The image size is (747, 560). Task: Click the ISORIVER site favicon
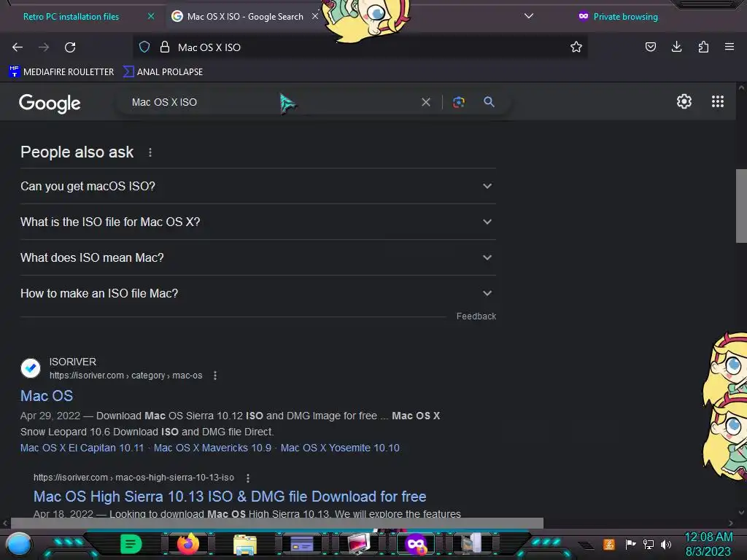pyautogui.click(x=31, y=368)
